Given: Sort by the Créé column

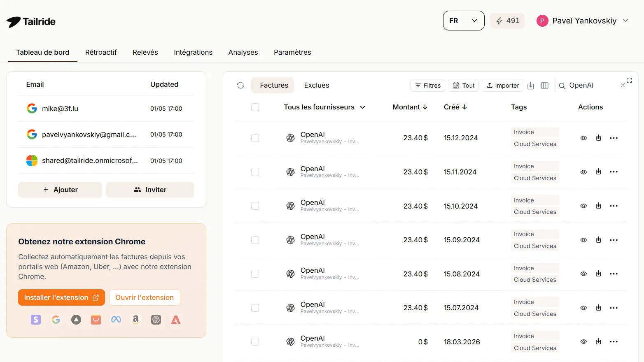Looking at the screenshot, I should point(455,107).
